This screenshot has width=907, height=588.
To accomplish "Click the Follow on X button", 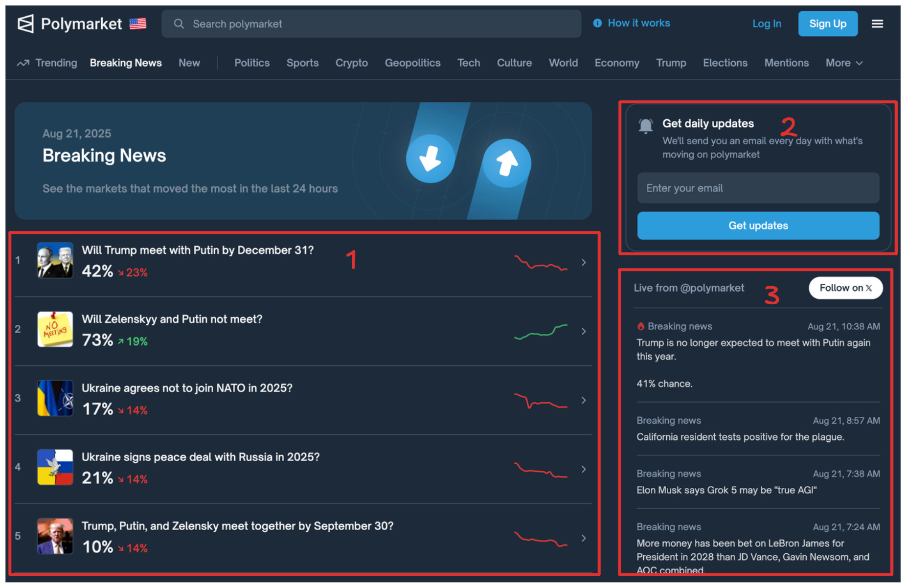I will pos(846,288).
